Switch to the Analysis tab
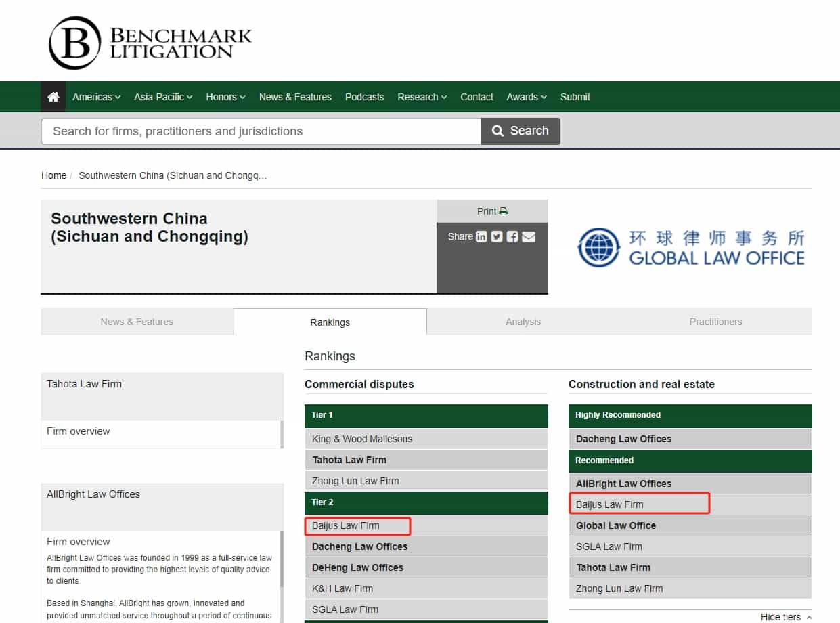 click(x=523, y=322)
